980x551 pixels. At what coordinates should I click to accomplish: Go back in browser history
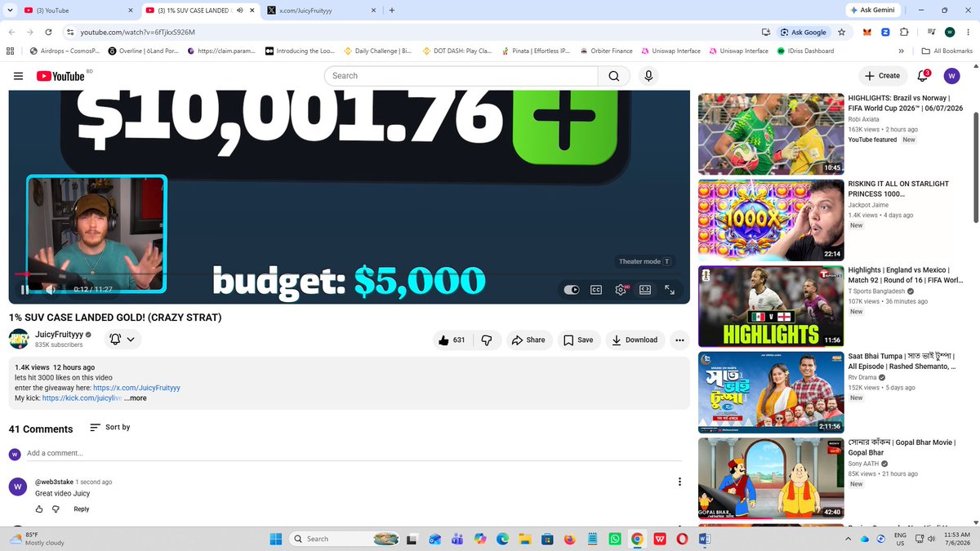[11, 32]
